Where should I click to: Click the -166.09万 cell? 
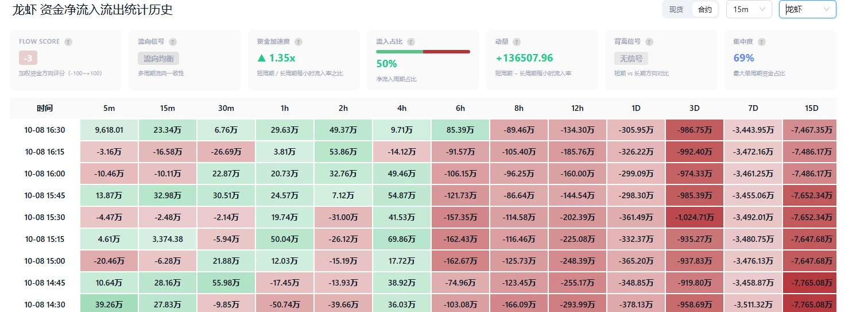coord(519,305)
